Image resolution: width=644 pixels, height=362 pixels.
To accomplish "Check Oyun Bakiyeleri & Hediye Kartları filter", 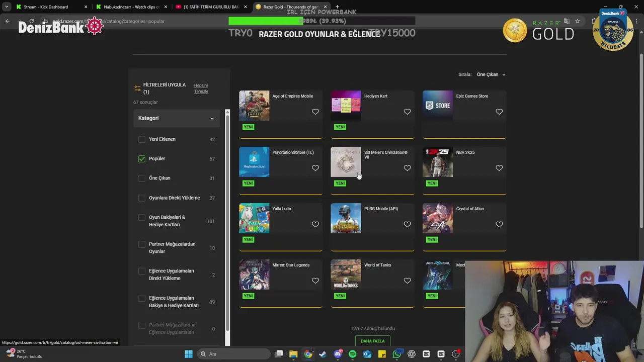I will (x=142, y=218).
